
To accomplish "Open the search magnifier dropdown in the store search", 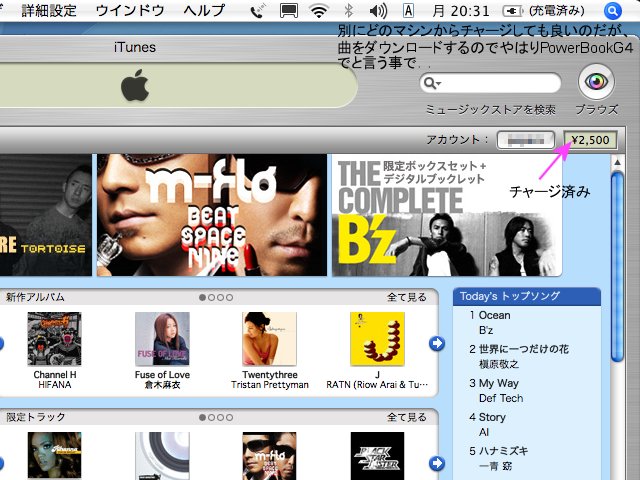I will 432,83.
